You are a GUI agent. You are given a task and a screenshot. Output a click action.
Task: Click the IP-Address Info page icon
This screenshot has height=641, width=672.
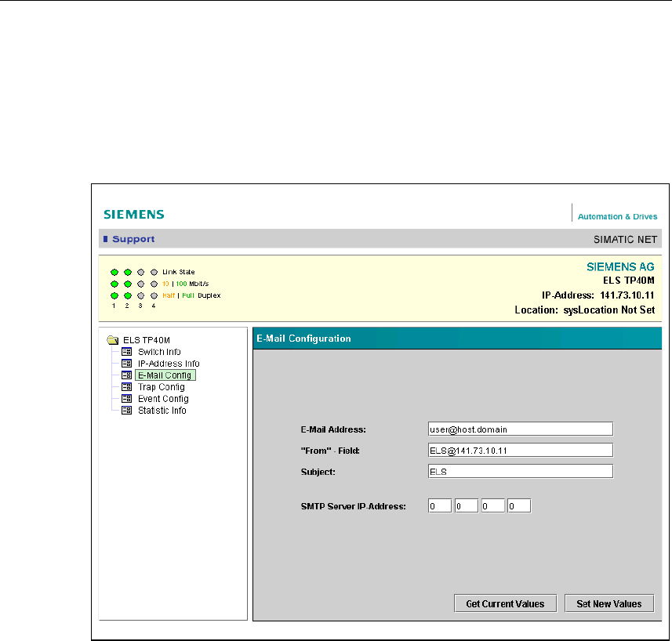pos(126,363)
